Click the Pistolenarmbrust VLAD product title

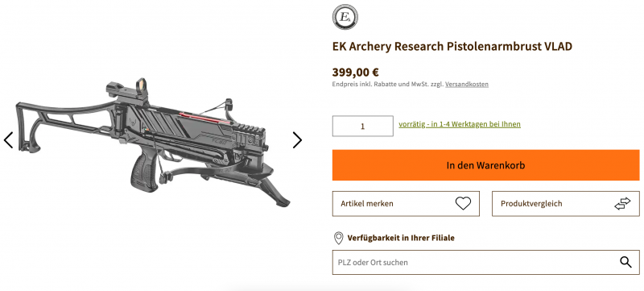pos(452,47)
